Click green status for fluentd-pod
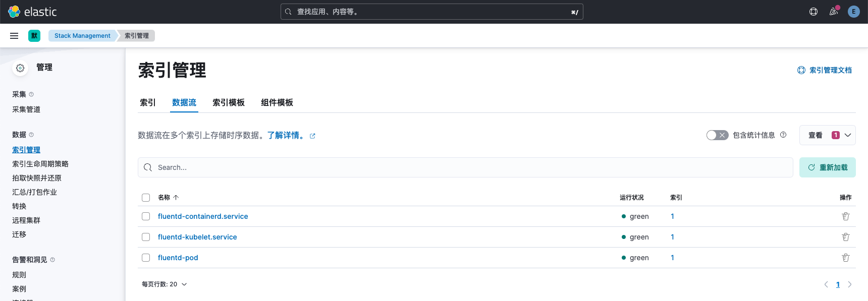 click(635, 258)
